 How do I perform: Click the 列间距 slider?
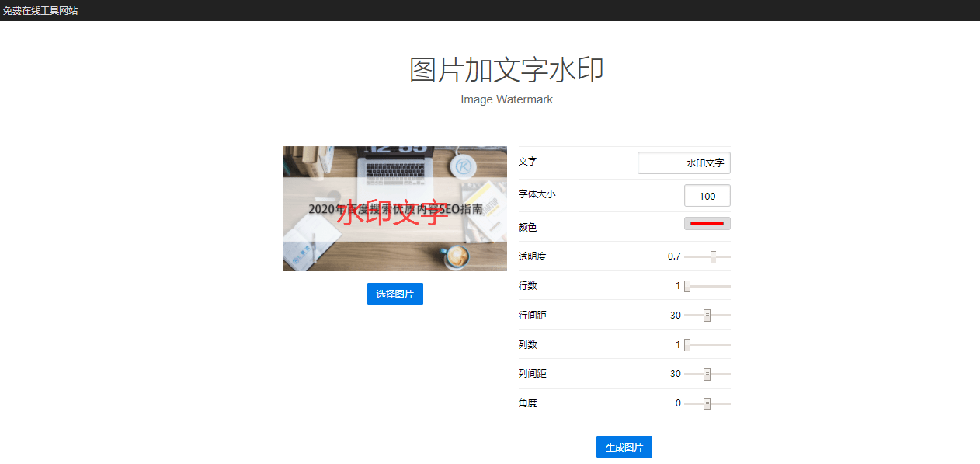tap(707, 374)
